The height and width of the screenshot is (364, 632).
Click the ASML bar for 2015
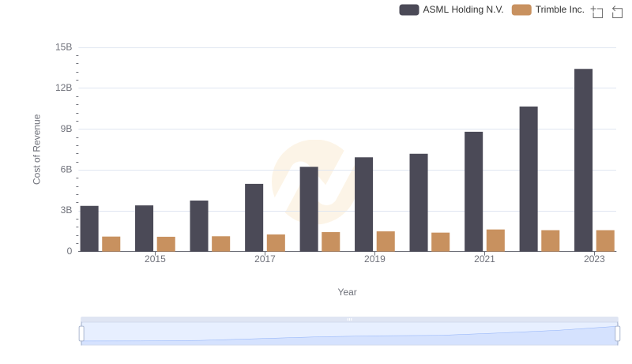145,228
